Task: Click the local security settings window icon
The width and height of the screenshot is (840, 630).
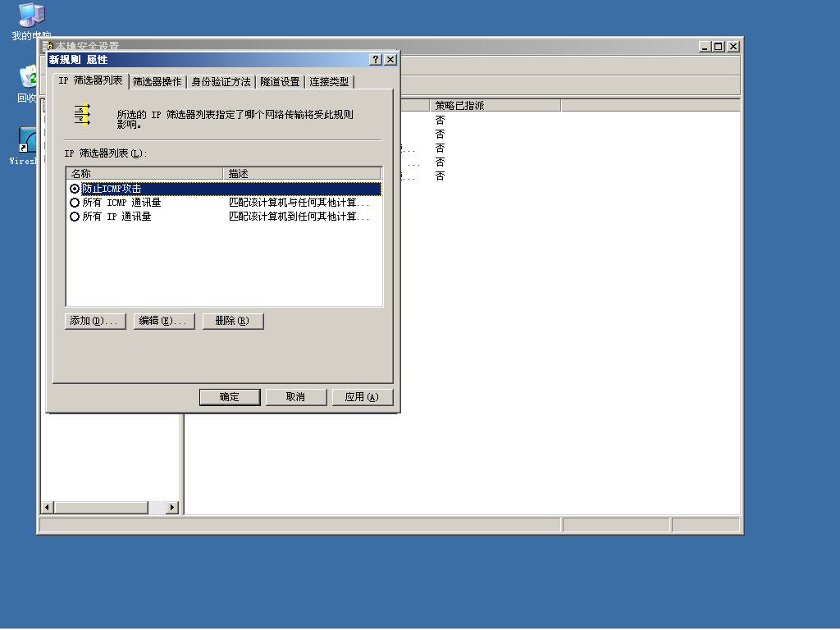Action: (48, 47)
